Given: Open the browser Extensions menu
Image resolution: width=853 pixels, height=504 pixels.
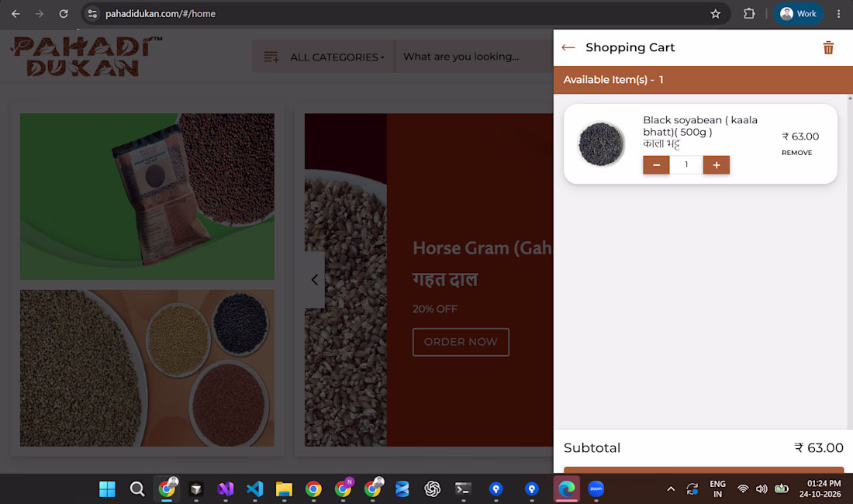Looking at the screenshot, I should tap(749, 14).
